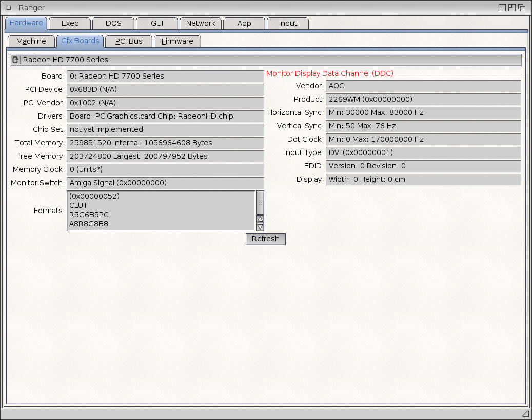Click the cycle icon on the board chooser

point(15,60)
